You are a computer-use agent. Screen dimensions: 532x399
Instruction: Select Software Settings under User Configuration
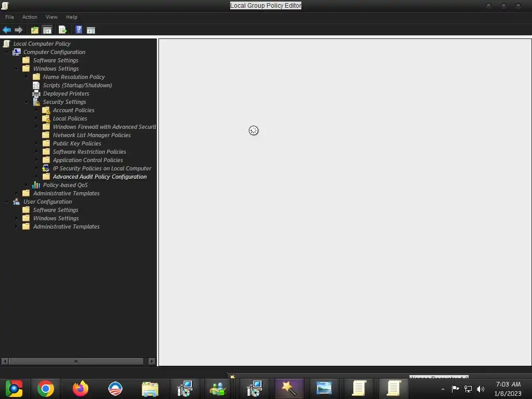[x=56, y=210]
